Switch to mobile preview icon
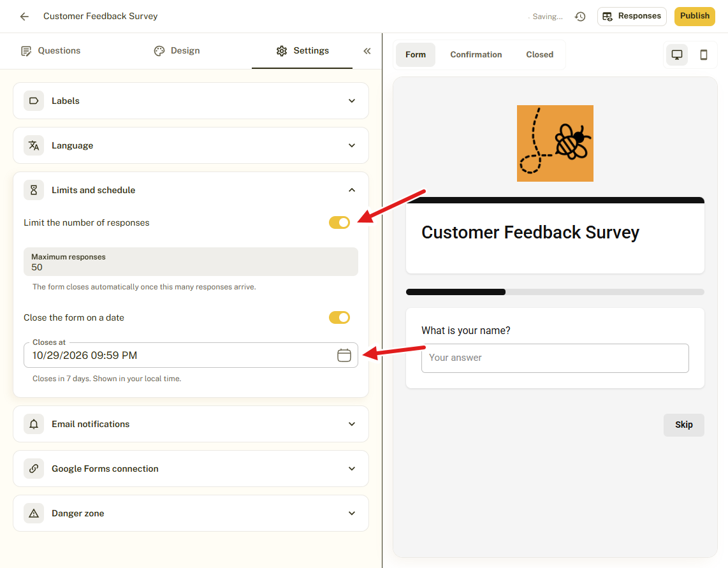This screenshot has height=568, width=728. click(x=704, y=55)
